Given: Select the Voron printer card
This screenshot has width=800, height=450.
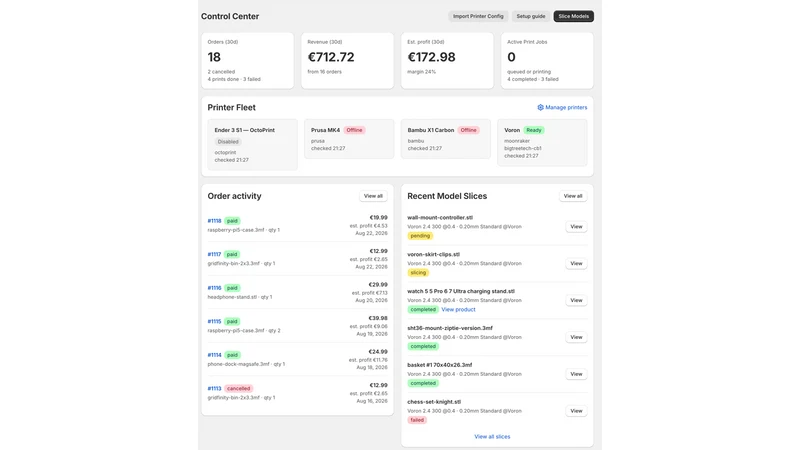Looking at the screenshot, I should (542, 143).
